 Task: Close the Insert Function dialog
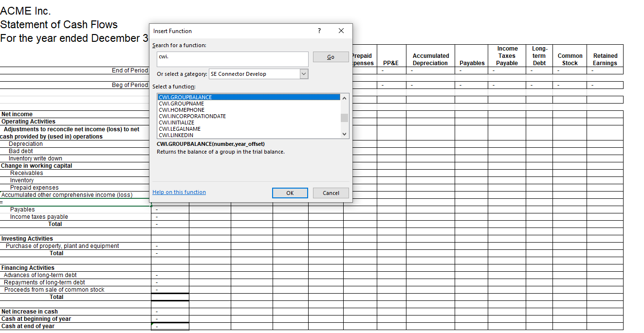(341, 31)
